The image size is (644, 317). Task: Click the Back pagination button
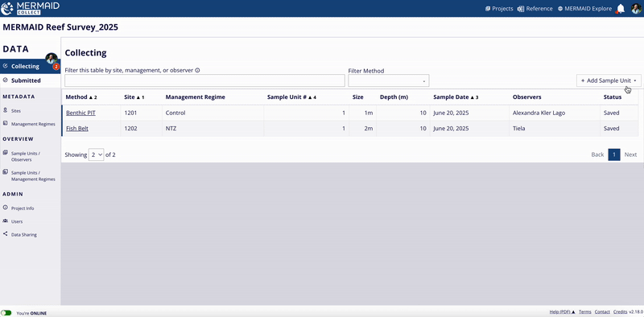(x=597, y=154)
